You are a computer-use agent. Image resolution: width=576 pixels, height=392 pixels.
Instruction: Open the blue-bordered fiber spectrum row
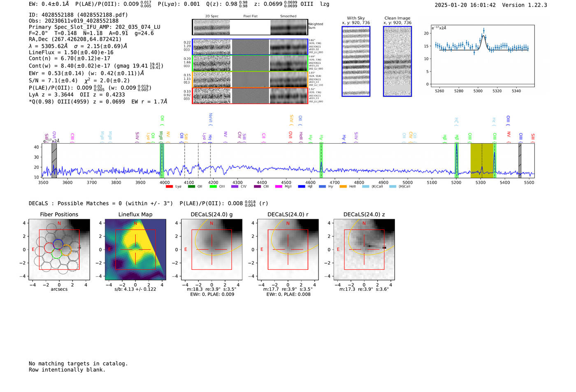coord(250,47)
